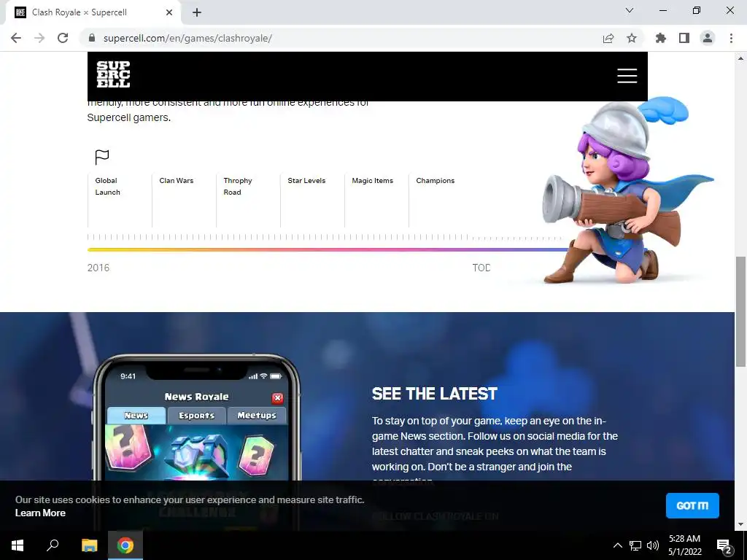Image resolution: width=747 pixels, height=560 pixels.
Task: View site info via the lock icon
Action: (x=92, y=38)
